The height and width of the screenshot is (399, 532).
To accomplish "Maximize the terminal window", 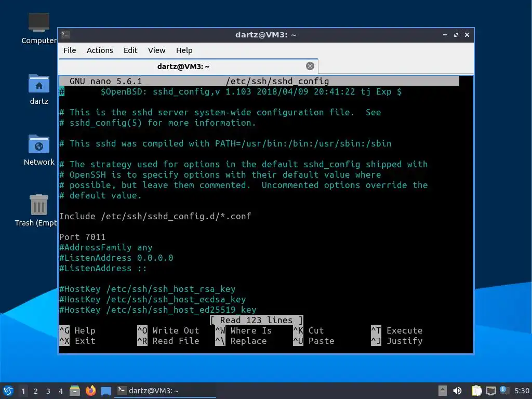I will coord(456,35).
